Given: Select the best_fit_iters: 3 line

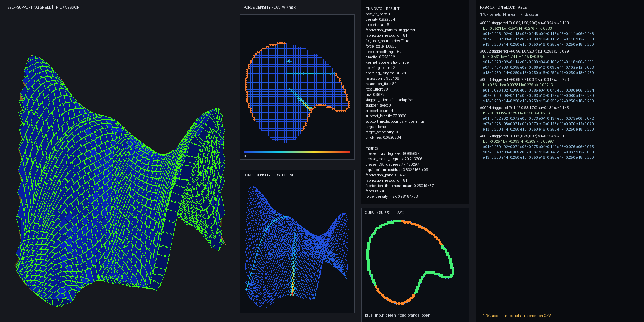Looking at the screenshot, I should (378, 14).
